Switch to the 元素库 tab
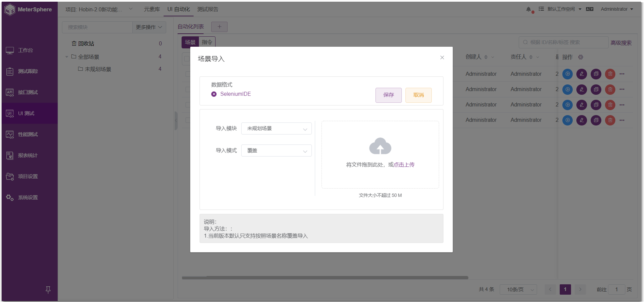The image size is (644, 304). click(152, 9)
